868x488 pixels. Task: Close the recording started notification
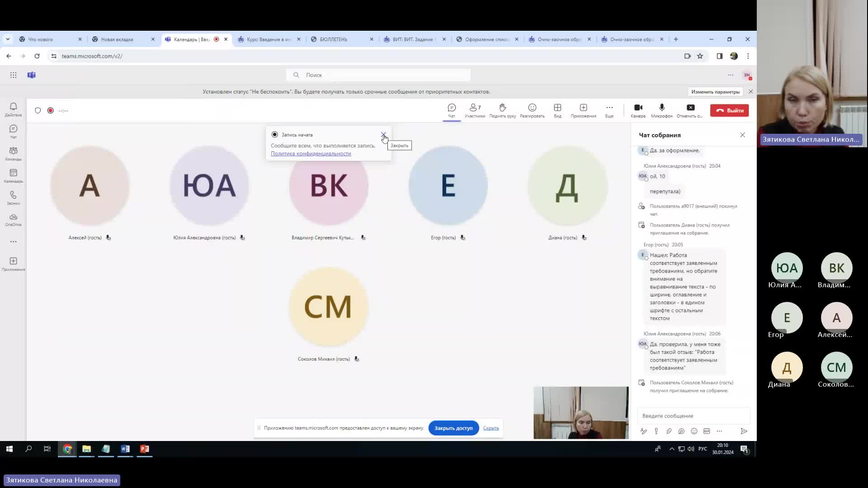tap(383, 135)
